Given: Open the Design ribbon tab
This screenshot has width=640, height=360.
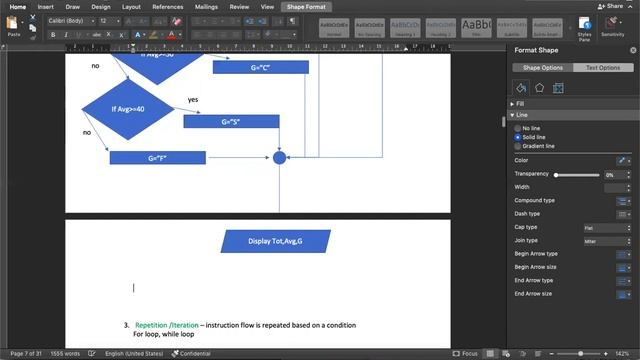Looking at the screenshot, I should click(101, 7).
